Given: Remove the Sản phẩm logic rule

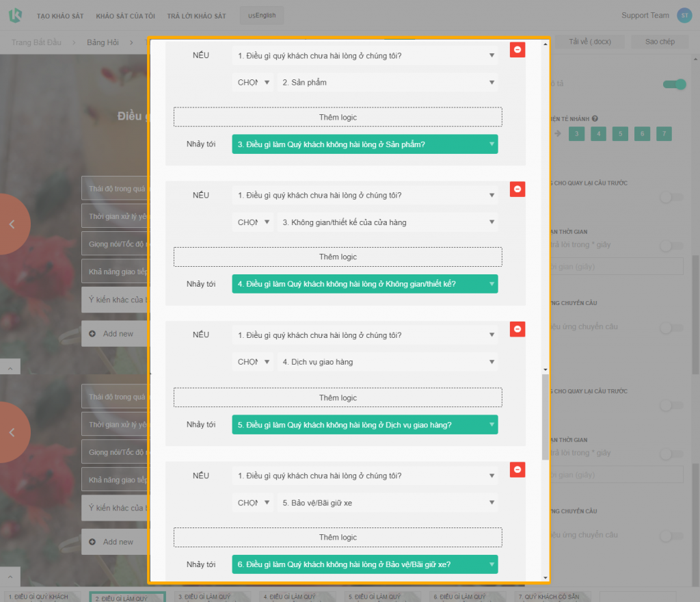Looking at the screenshot, I should [x=517, y=49].
